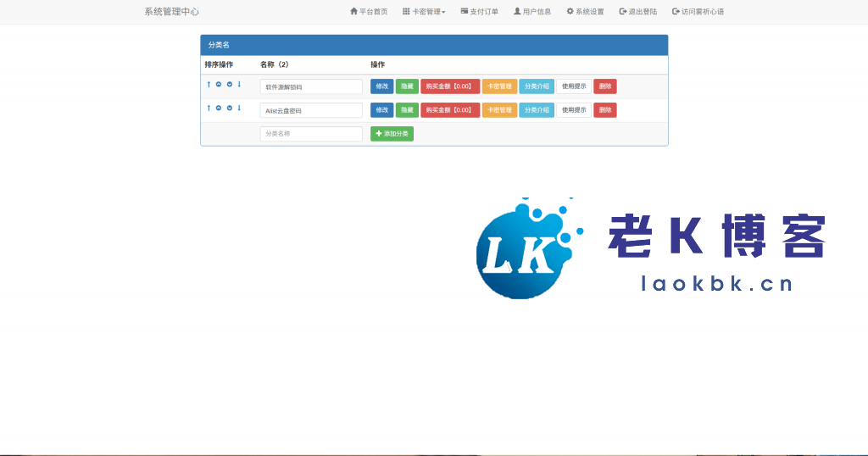Open 卡密管理 for 软件源解锁码 row

tap(499, 86)
